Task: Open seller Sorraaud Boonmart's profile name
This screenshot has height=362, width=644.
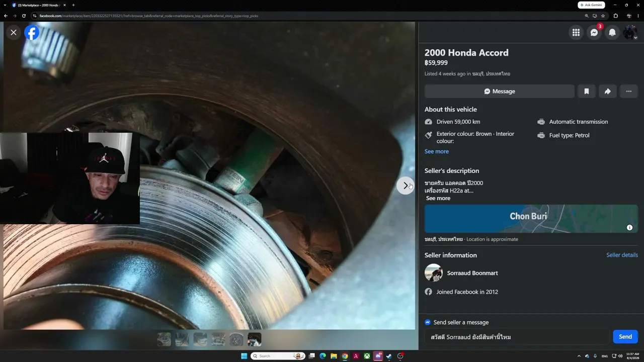Action: point(472,273)
